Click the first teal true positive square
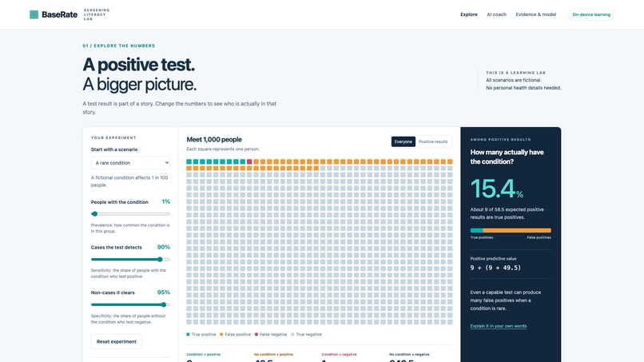Viewport: 644px width, 362px height. click(189, 161)
